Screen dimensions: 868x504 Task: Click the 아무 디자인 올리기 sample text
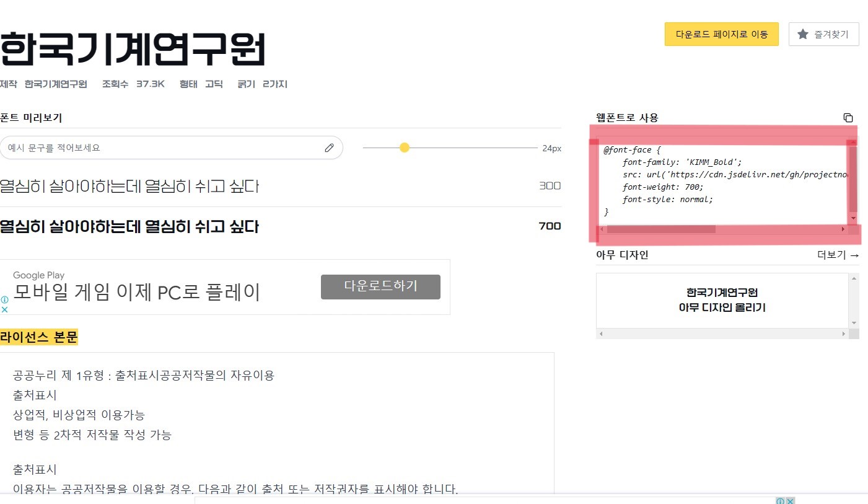pyautogui.click(x=722, y=307)
